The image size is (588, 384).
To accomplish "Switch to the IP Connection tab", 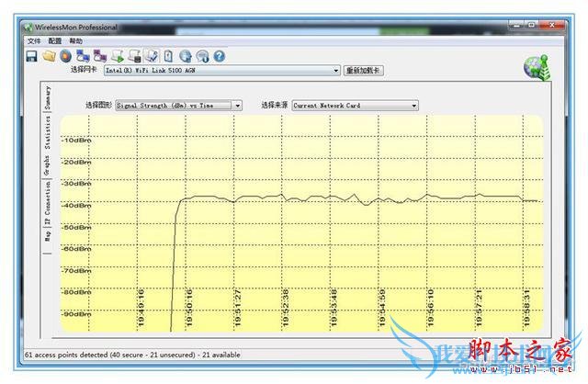I will click(47, 203).
